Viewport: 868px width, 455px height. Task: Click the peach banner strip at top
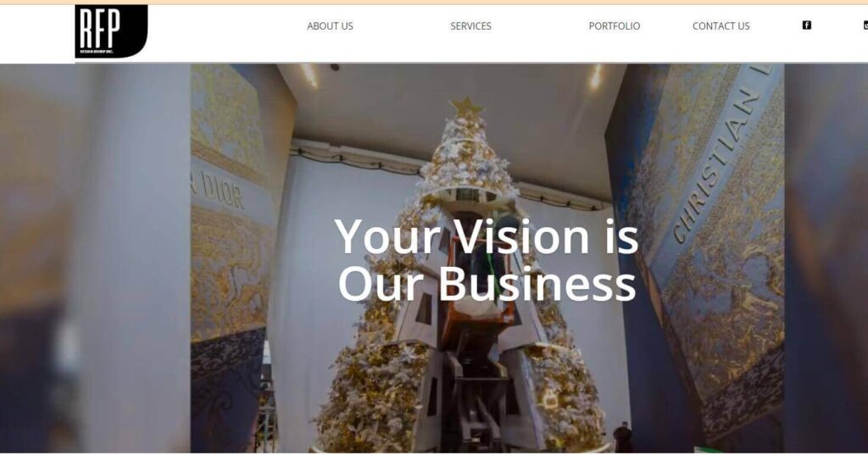tap(434, 3)
